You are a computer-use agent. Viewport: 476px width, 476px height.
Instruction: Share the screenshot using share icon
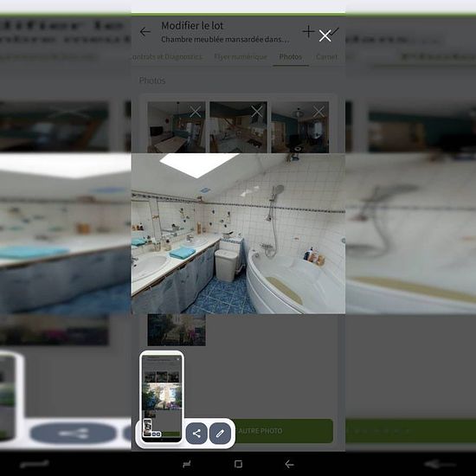coord(196,434)
